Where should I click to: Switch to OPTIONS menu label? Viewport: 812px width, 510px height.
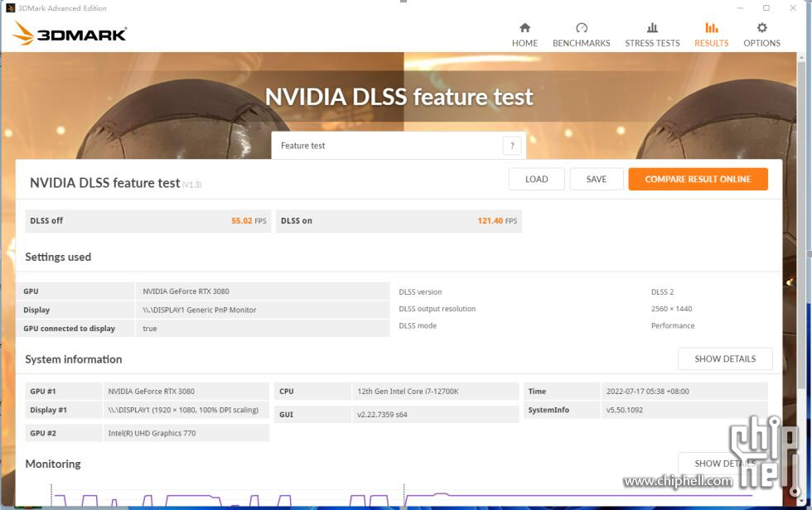761,43
